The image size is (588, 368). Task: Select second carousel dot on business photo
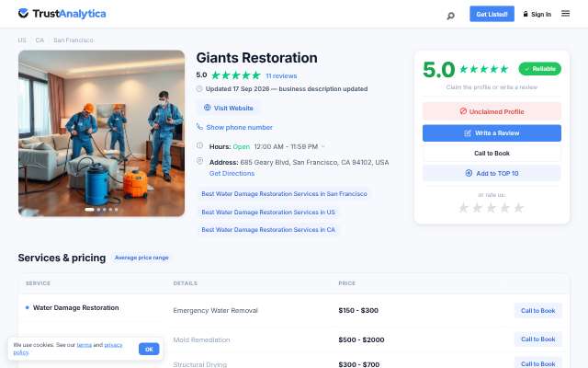pyautogui.click(x=98, y=210)
